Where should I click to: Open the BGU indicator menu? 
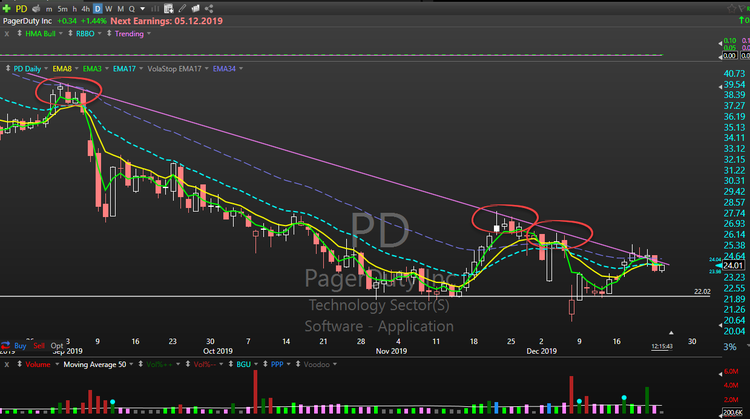point(256,364)
